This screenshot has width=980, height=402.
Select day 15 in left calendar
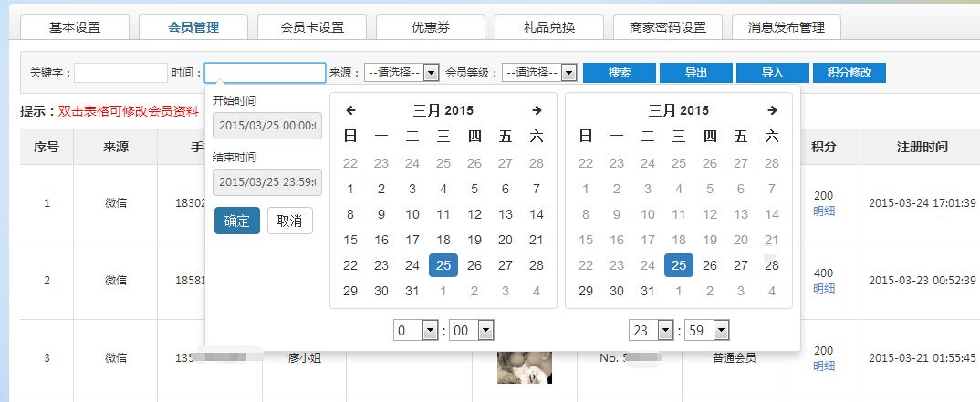350,240
